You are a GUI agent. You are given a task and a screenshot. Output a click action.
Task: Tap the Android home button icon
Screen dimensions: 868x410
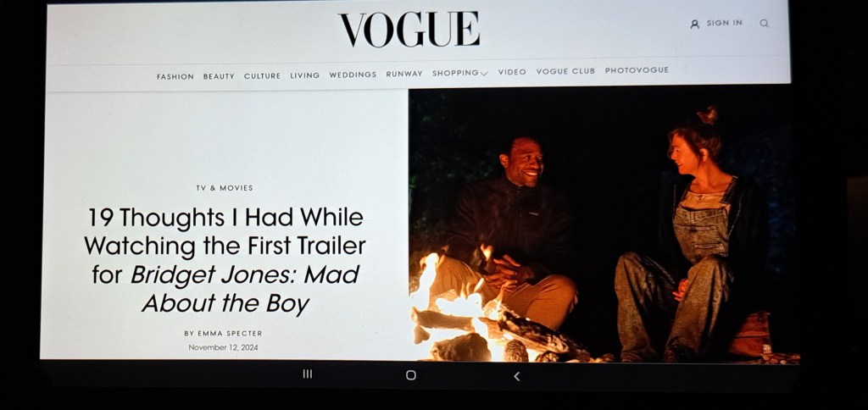[x=411, y=375]
